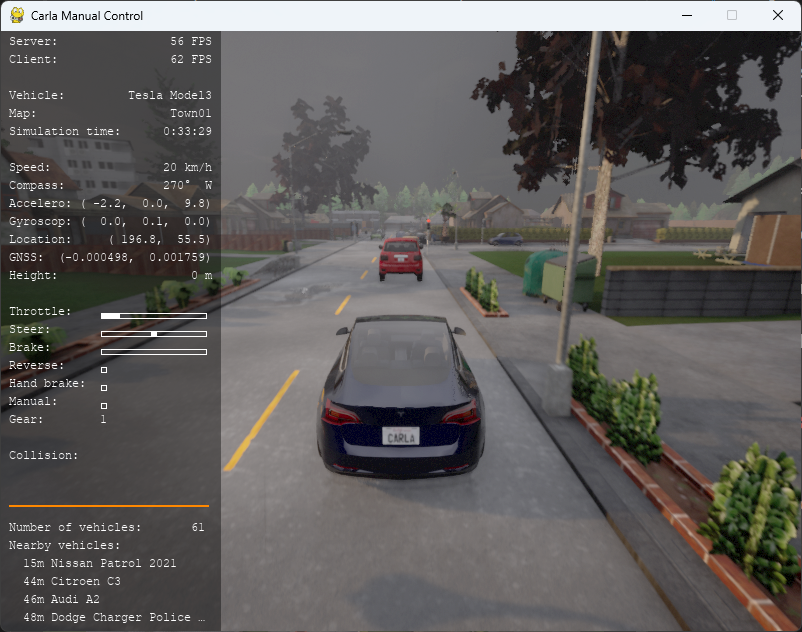Minimize the Carla Manual Control window
802x632 pixels.
686,15
